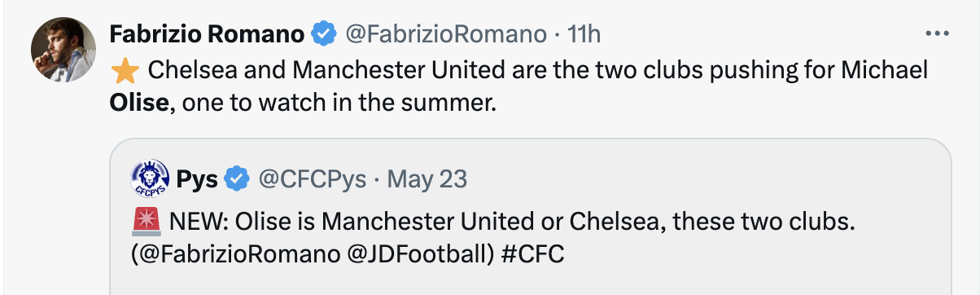This screenshot has width=980, height=295.
Task: Click the @FabrizioRomano handle in the tweet header
Action: [x=445, y=34]
